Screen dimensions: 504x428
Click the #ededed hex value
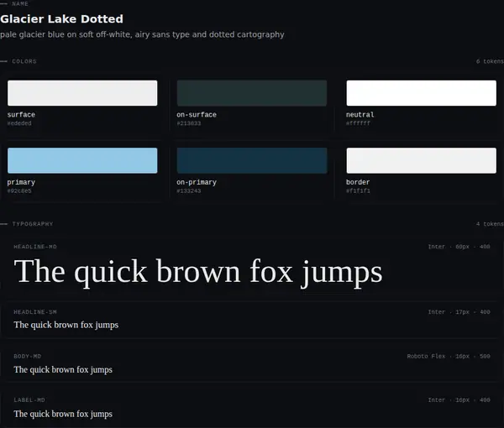19,123
